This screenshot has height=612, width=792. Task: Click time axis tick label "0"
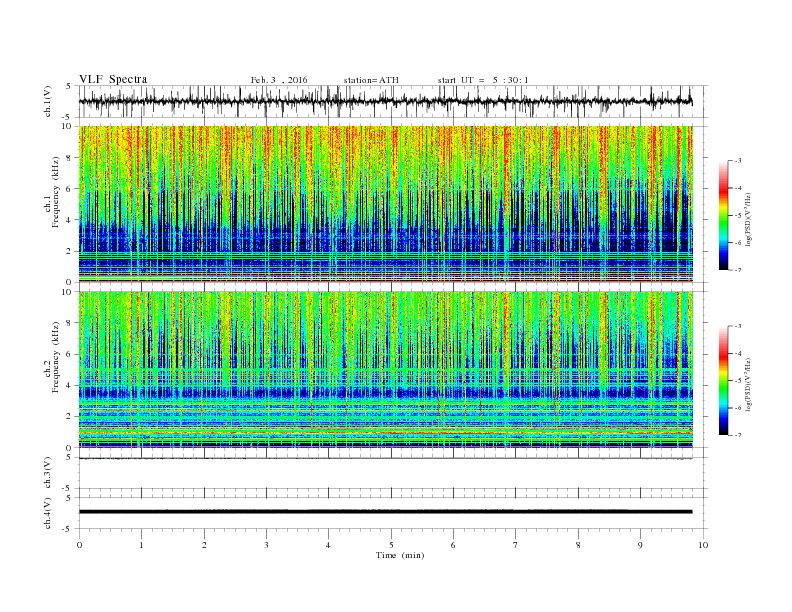point(79,545)
